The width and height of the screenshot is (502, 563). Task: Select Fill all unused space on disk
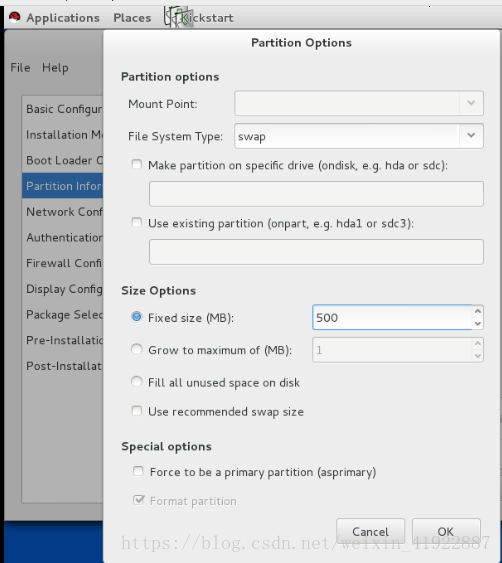(x=136, y=382)
